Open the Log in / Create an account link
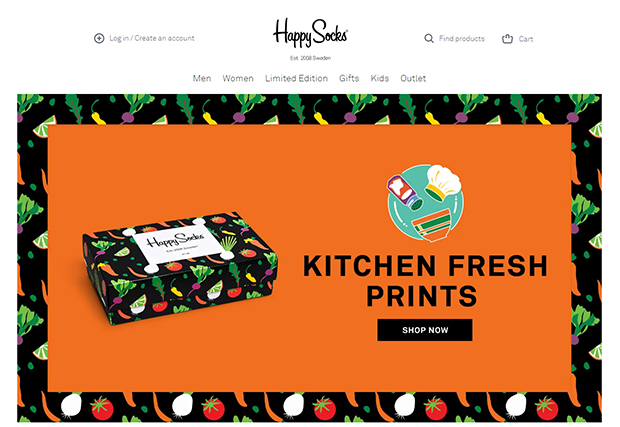This screenshot has height=427, width=620. [x=152, y=38]
